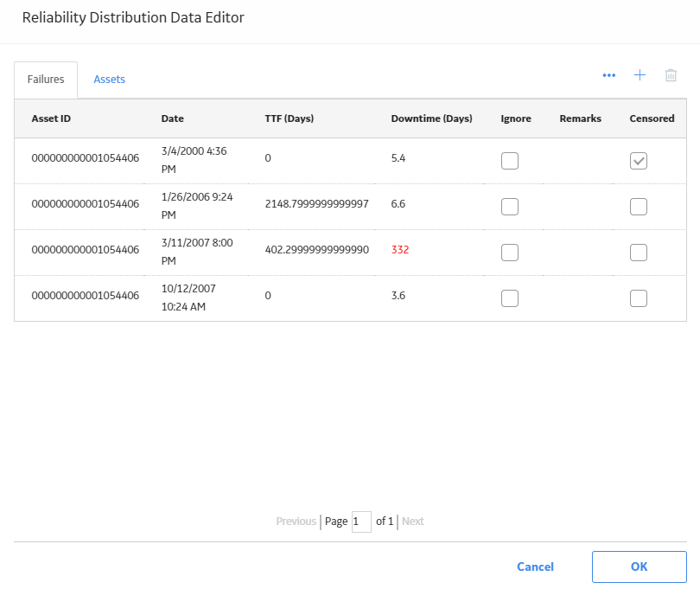
Task: Click the Cancel button
Action: pos(535,567)
